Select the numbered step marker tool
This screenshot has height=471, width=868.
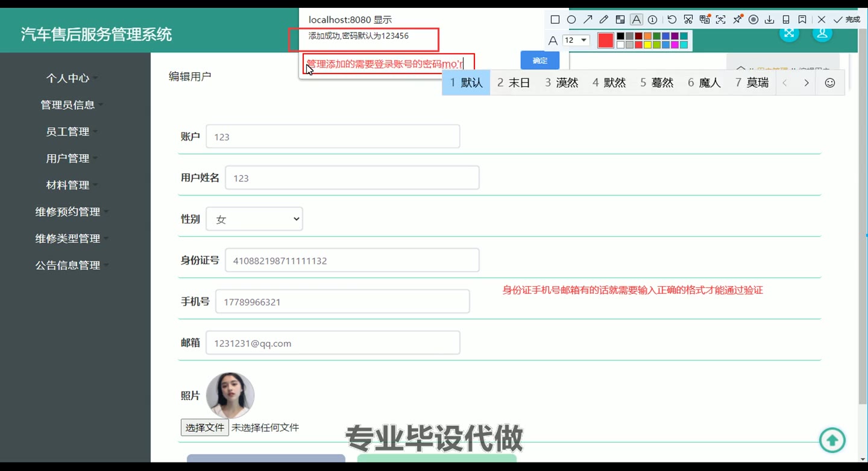coord(652,19)
